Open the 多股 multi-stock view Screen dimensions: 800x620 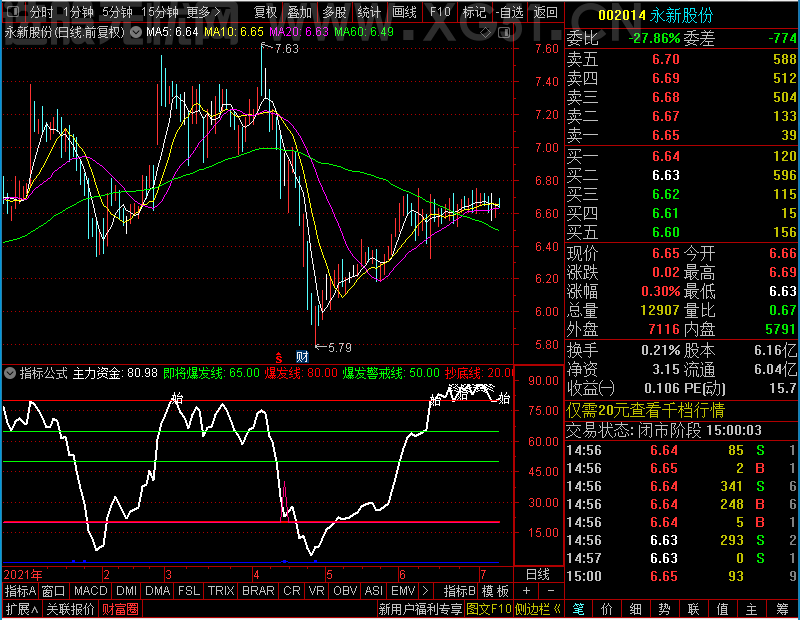[334, 12]
